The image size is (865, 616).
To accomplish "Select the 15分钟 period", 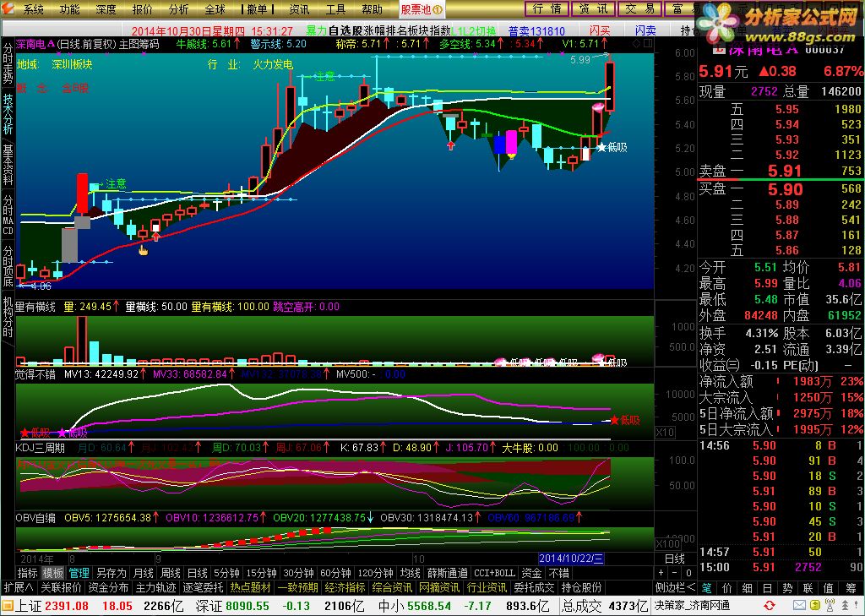I will pos(262,574).
